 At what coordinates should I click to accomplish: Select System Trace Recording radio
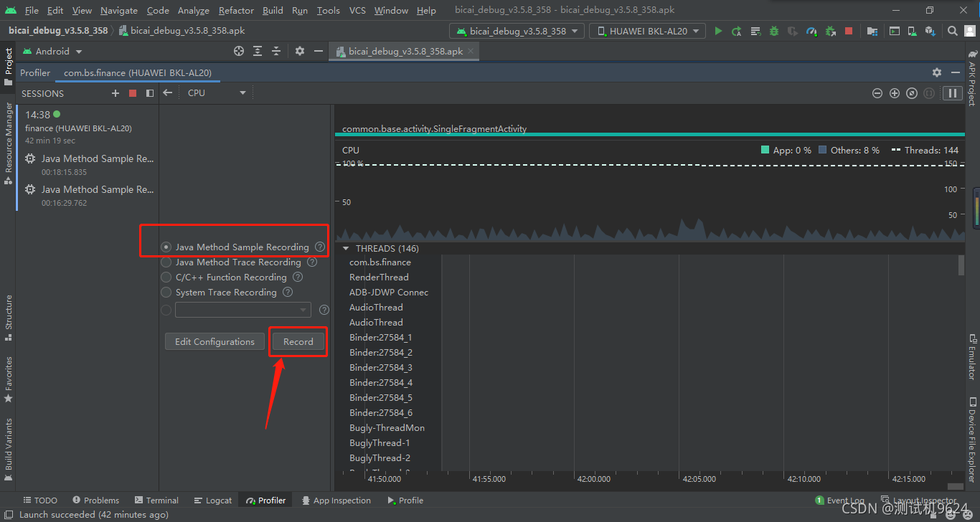click(166, 293)
